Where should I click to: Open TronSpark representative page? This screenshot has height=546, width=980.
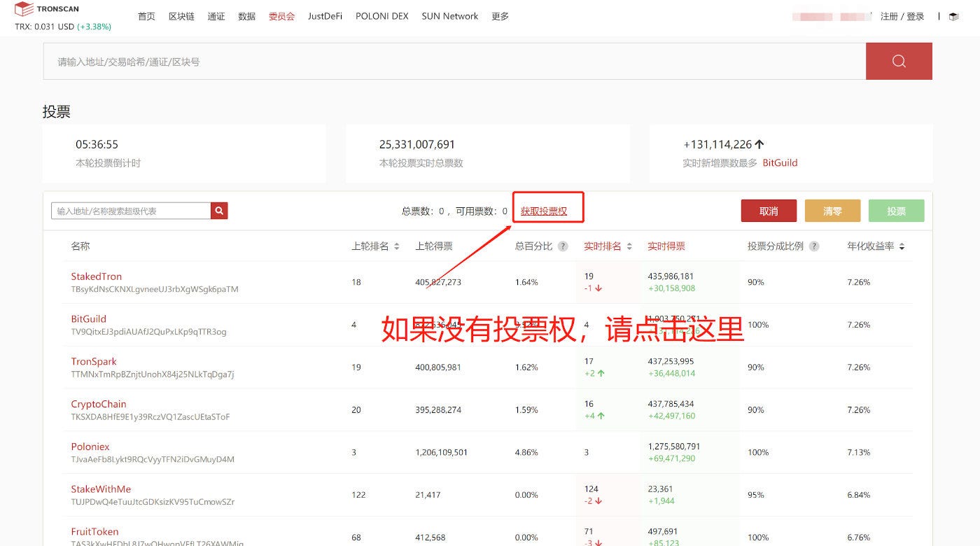pyautogui.click(x=94, y=361)
